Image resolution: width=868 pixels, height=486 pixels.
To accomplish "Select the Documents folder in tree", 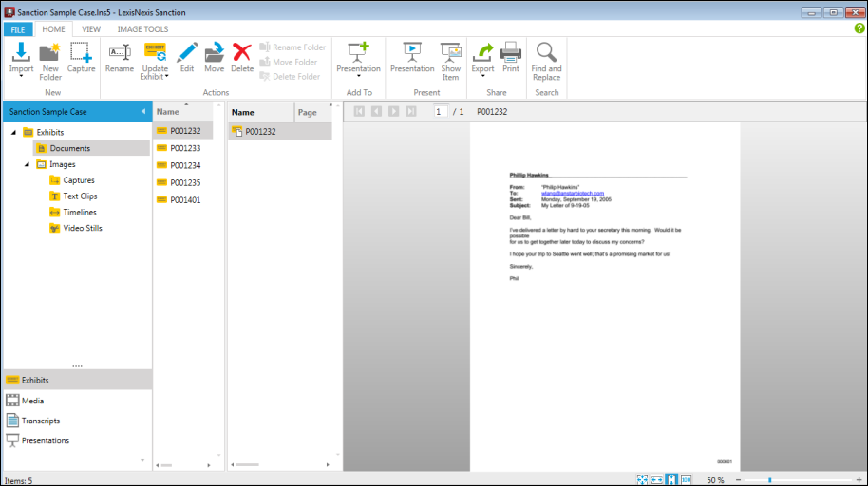I will [x=91, y=148].
